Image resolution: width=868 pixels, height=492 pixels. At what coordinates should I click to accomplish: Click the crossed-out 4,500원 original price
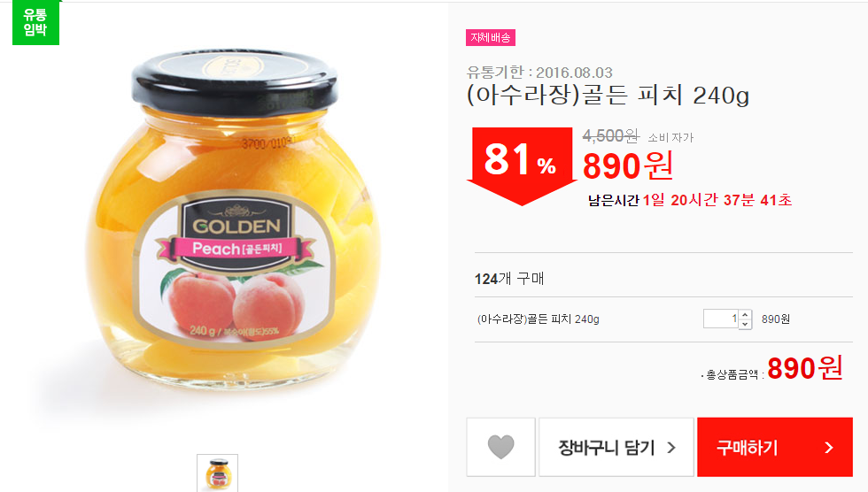pos(610,135)
